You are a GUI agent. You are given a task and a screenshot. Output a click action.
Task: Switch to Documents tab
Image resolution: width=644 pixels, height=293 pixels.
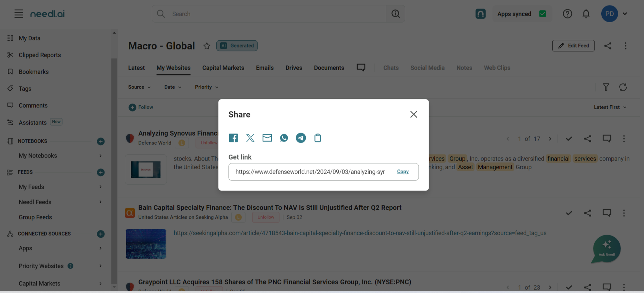coord(329,68)
